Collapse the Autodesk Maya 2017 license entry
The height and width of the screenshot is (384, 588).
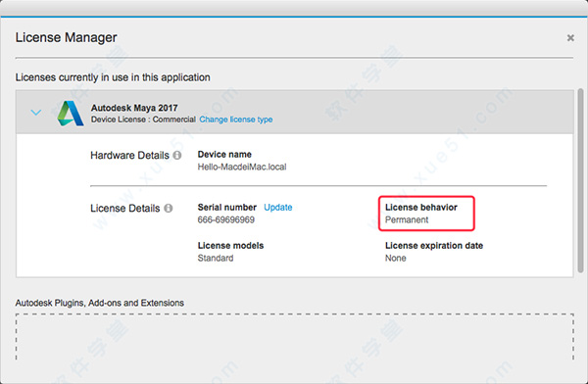36,112
